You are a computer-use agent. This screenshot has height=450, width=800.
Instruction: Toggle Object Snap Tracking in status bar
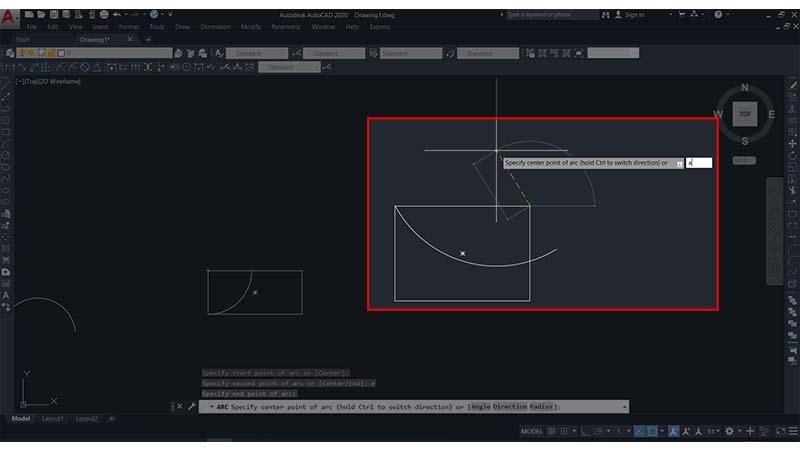pyautogui.click(x=640, y=431)
